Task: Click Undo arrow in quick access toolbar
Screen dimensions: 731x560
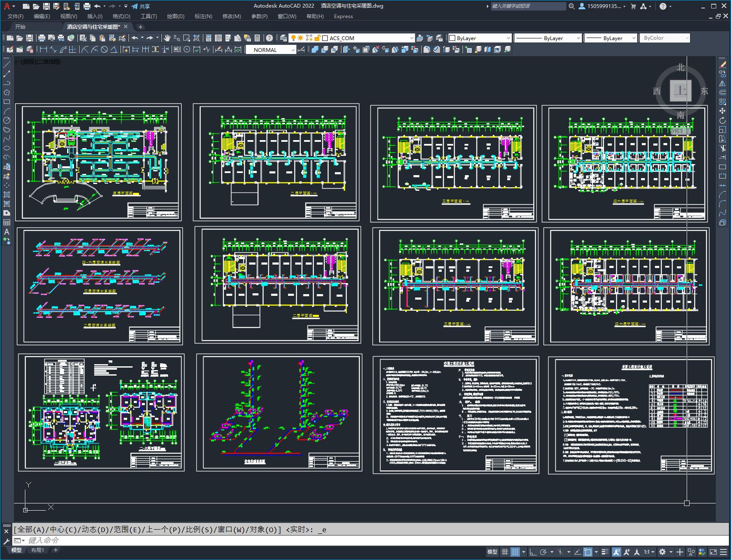Action: tap(98, 6)
